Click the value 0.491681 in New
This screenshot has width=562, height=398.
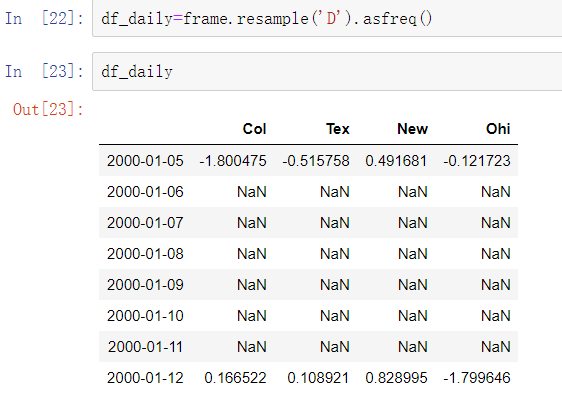click(396, 161)
